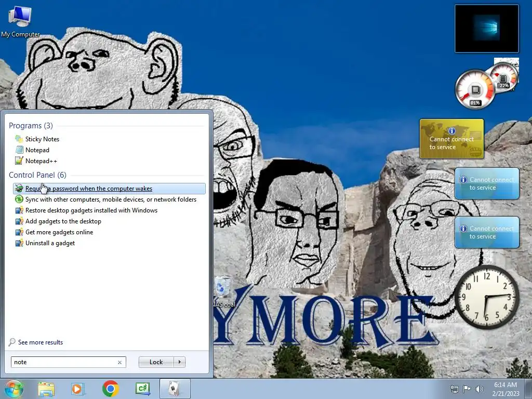
Task: Open Sticky Notes from search results
Action: tap(42, 139)
